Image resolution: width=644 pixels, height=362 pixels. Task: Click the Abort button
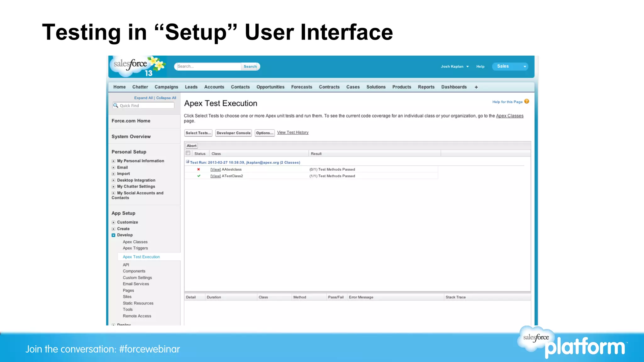[x=192, y=146]
